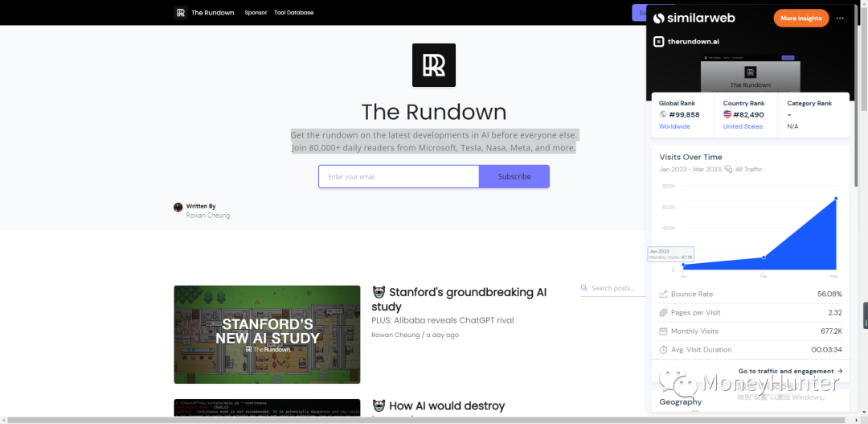Screen dimensions: 868x424
Task: Open the Similarweb three-dot menu
Action: click(841, 19)
